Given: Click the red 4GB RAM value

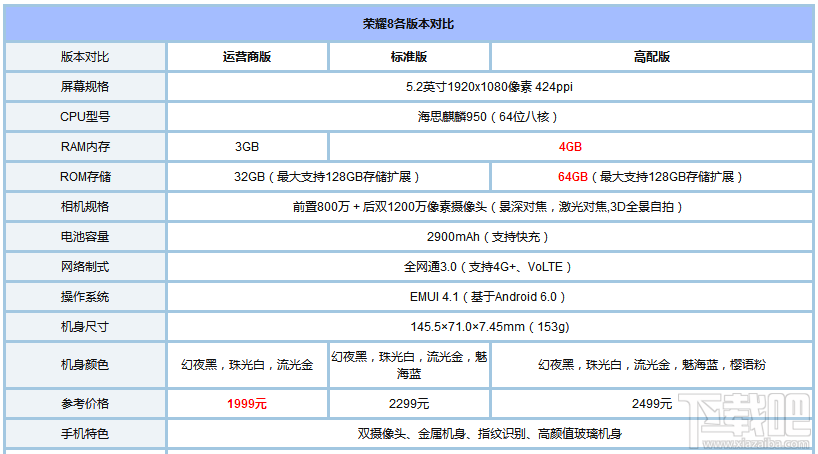Looking at the screenshot, I should 570,147.
